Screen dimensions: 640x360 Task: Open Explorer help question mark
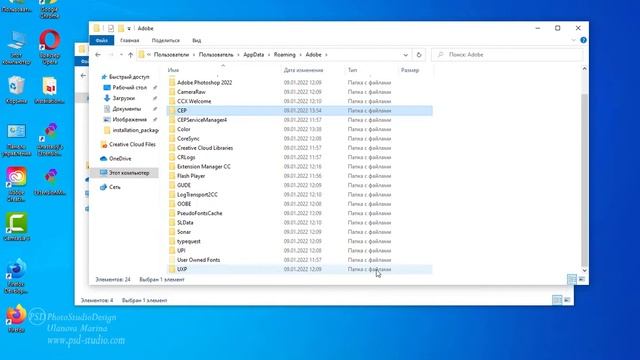pos(583,40)
